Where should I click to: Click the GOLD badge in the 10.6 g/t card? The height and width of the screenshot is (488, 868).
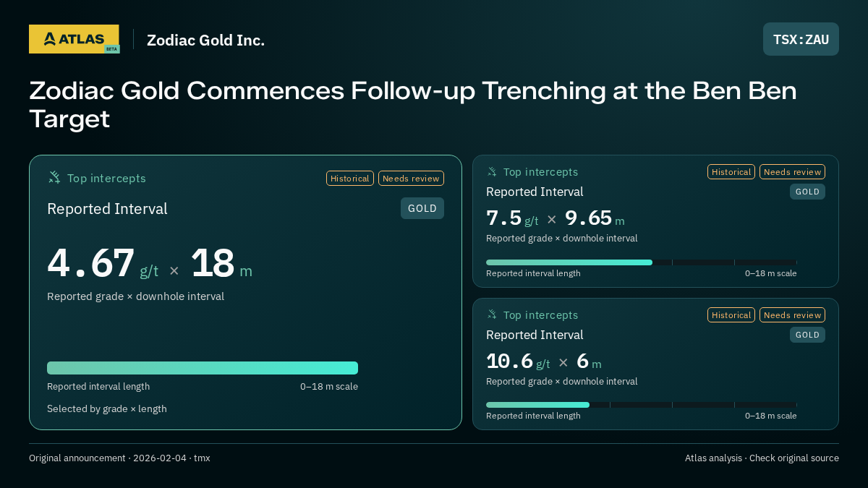click(x=807, y=335)
